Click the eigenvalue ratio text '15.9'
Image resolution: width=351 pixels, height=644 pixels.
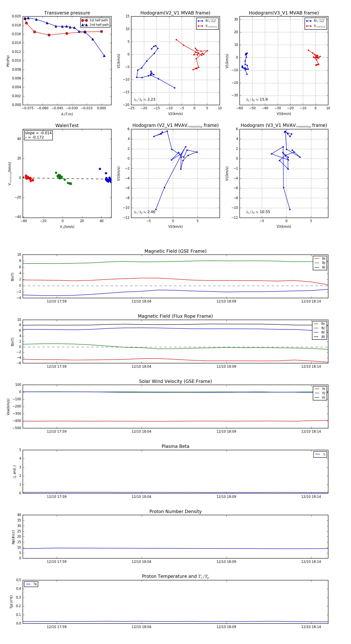tap(264, 100)
